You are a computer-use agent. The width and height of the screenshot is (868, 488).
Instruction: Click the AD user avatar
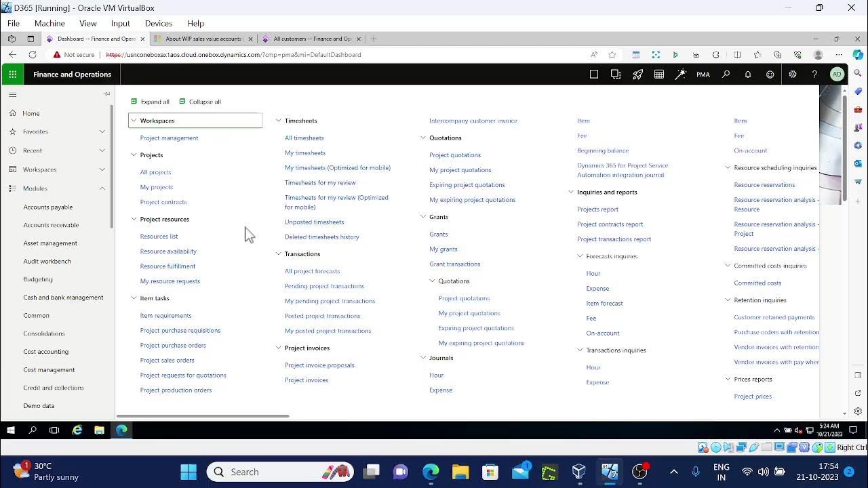[837, 75]
